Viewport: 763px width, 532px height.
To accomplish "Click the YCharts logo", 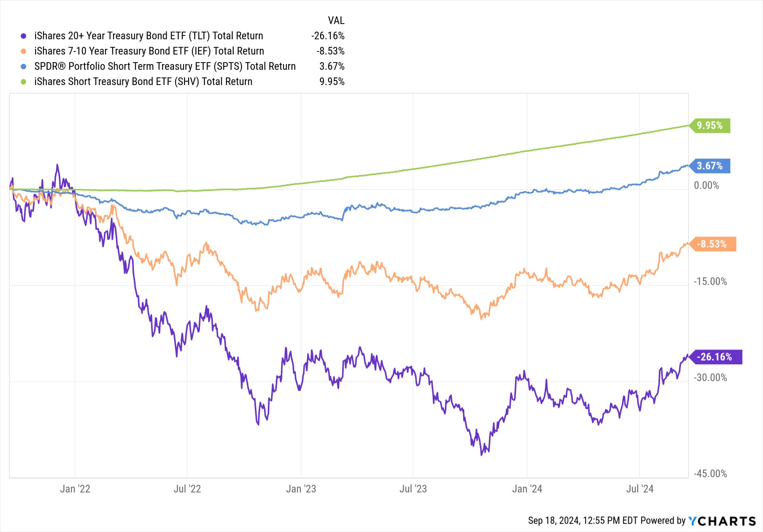I will click(722, 521).
